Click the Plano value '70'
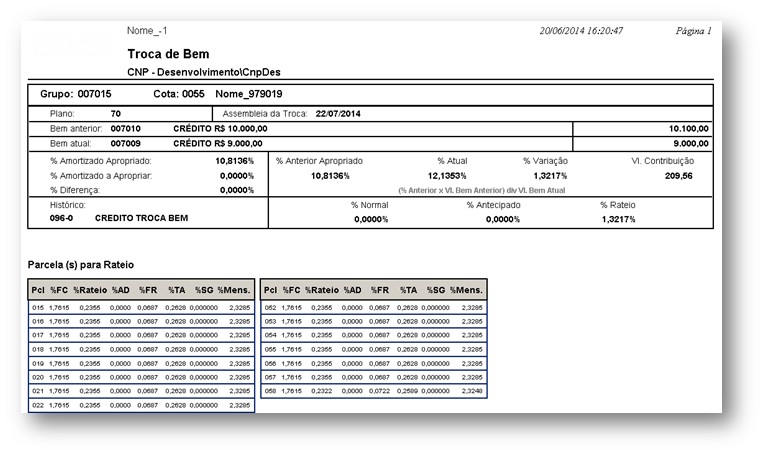The image size is (764, 455). (115, 114)
